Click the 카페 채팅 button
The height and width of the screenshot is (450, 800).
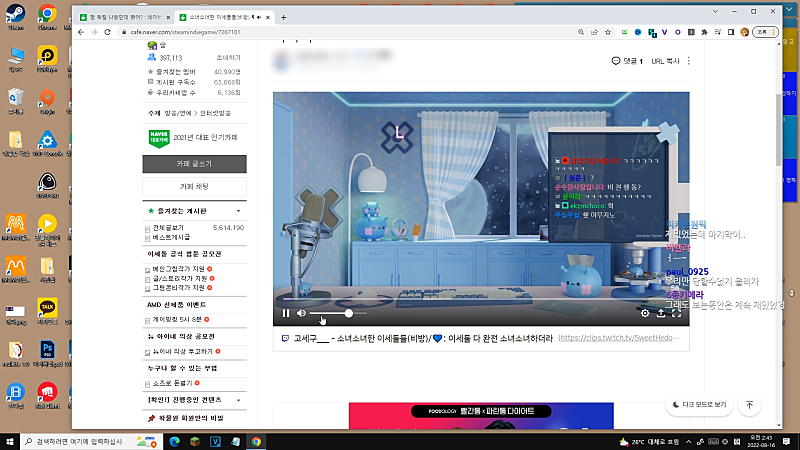tap(194, 187)
